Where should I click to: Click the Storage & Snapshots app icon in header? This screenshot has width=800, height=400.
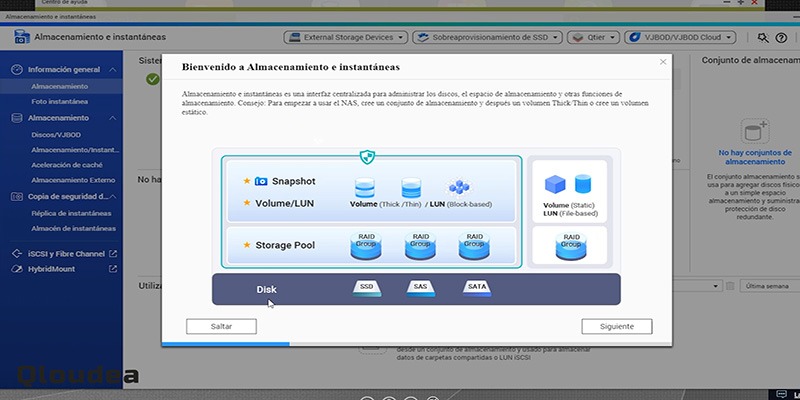click(21, 37)
